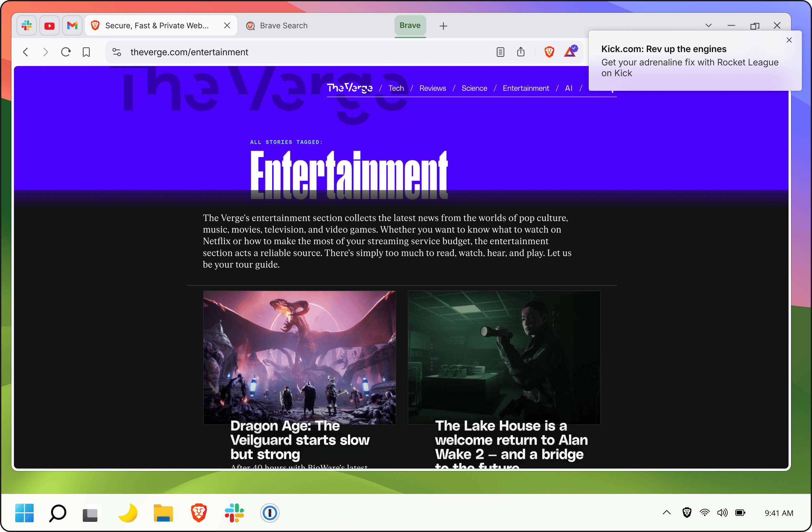The image size is (812, 532).
Task: Open the pinned YouTube tab
Action: pyautogui.click(x=49, y=25)
